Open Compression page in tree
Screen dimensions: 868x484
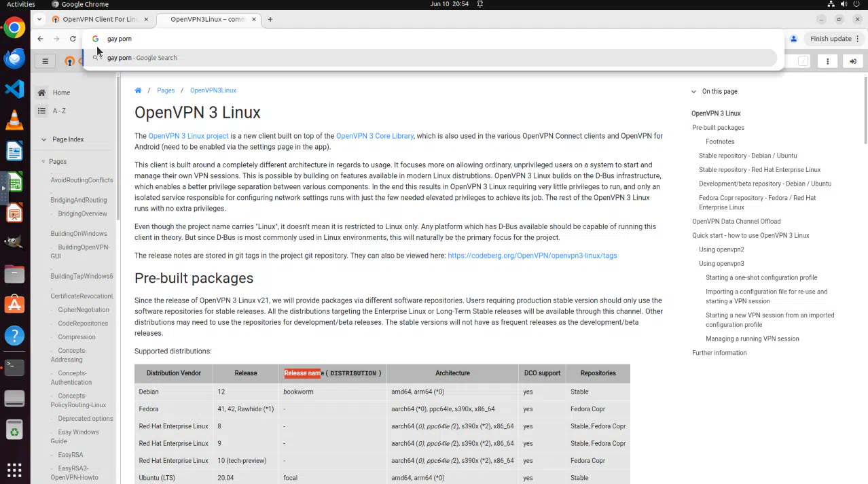pyautogui.click(x=77, y=337)
